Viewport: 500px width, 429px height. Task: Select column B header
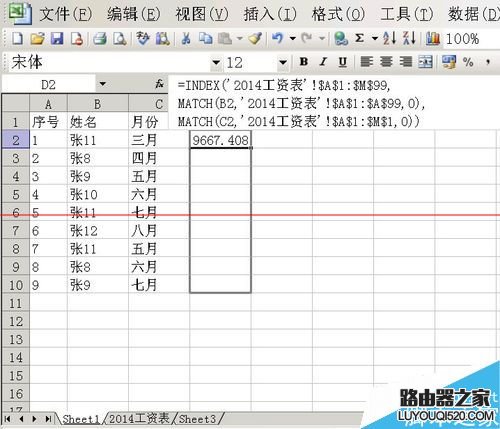point(98,104)
